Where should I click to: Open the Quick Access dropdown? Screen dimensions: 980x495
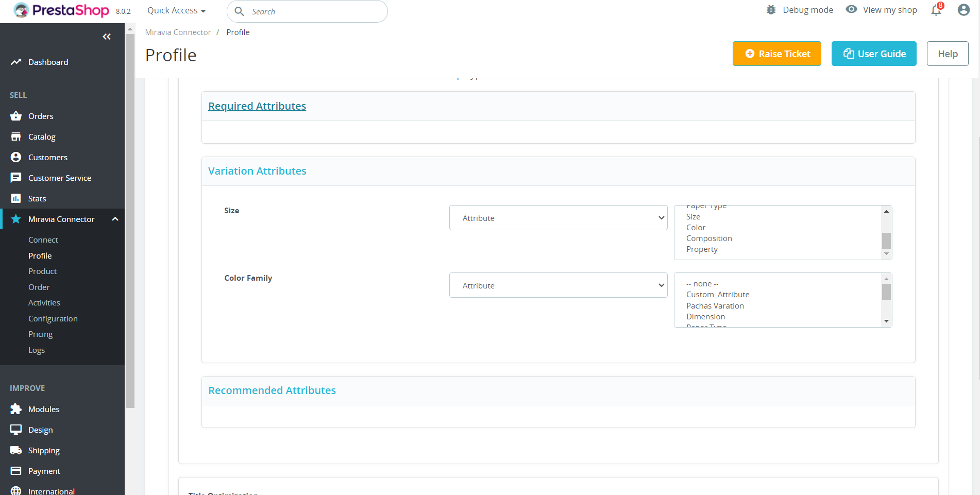(176, 11)
